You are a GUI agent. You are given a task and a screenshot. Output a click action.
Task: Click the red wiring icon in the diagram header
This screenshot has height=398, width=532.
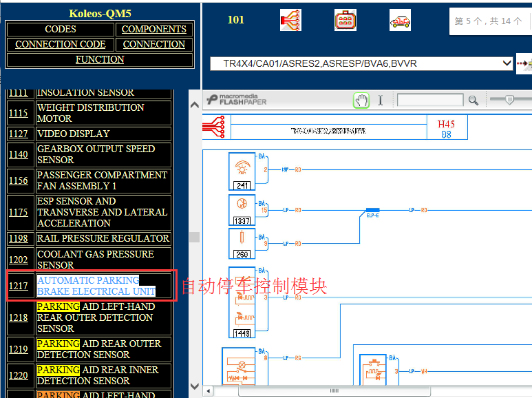coord(214,127)
